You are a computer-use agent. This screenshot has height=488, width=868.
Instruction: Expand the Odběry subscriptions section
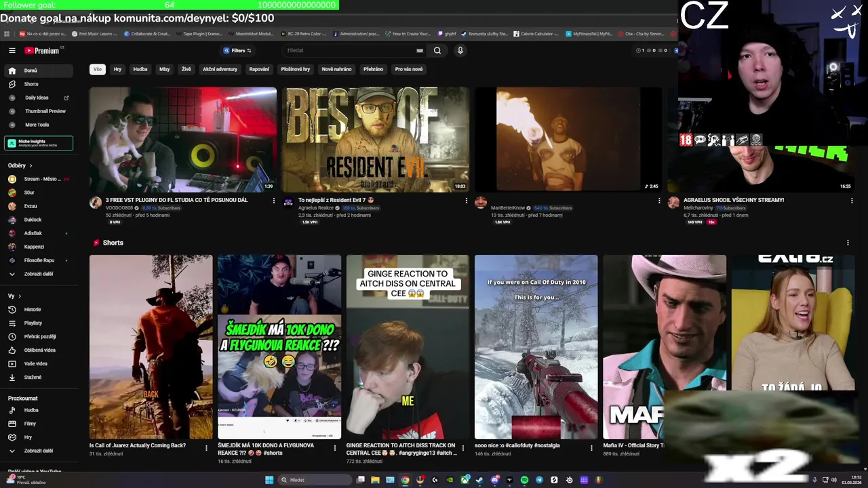point(20,165)
